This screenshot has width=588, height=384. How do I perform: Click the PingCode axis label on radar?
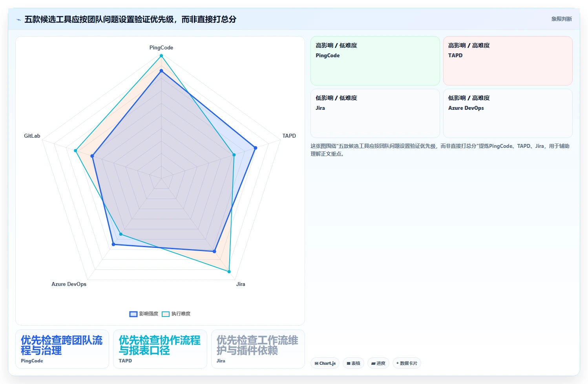tap(161, 47)
